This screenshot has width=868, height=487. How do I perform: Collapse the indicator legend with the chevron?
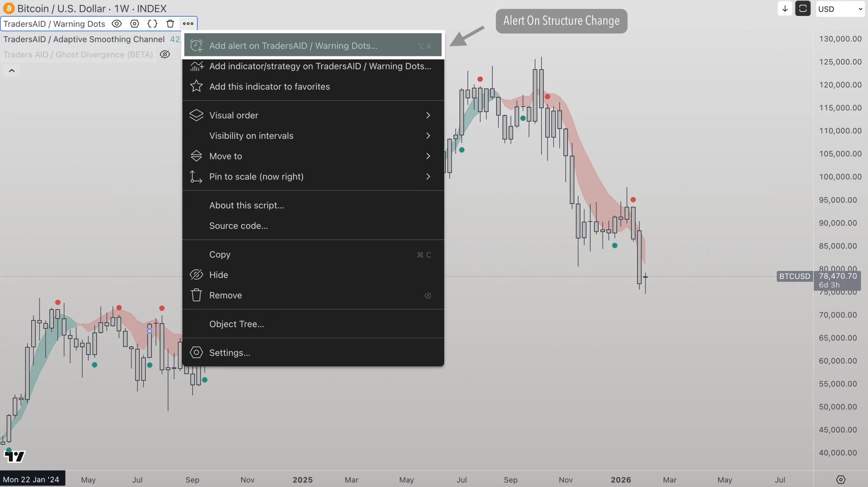12,71
